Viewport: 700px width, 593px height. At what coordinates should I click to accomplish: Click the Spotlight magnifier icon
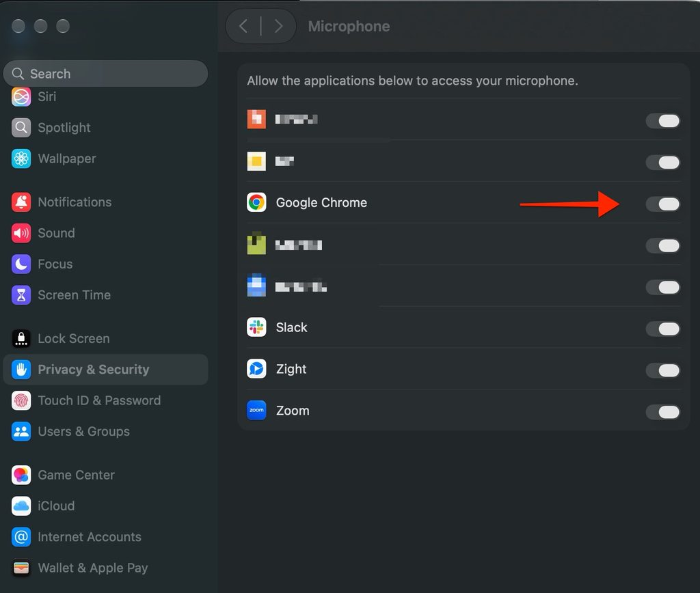point(21,128)
